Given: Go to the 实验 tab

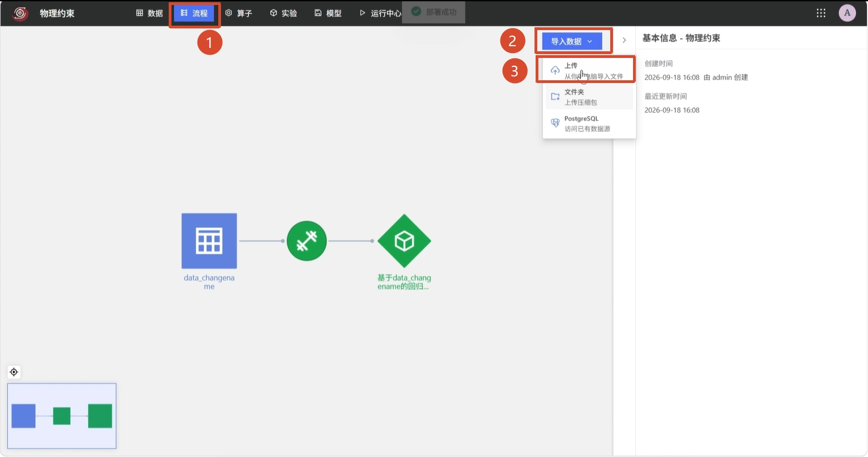Looking at the screenshot, I should click(x=283, y=13).
